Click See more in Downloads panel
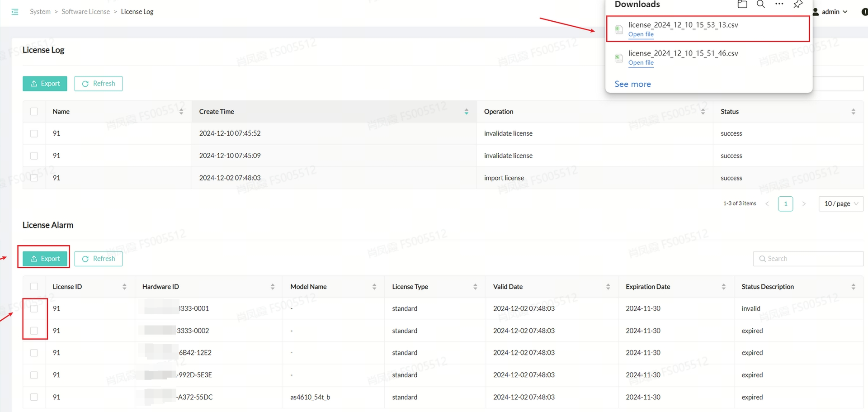 (632, 84)
